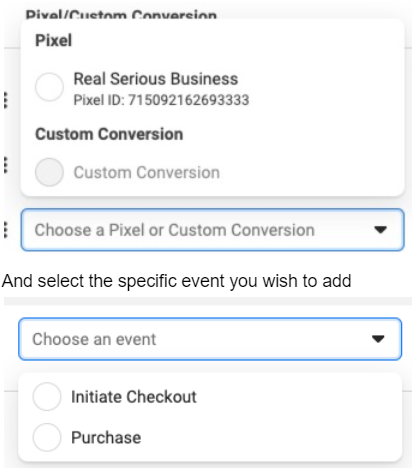
Task: Select the Real Serious Business pixel radio button
Action: coord(49,87)
